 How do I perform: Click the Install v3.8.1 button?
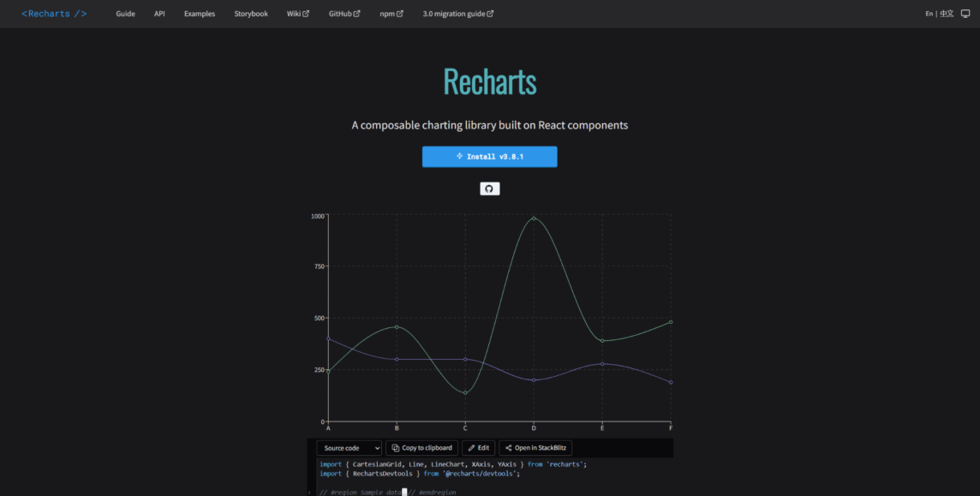coord(489,157)
